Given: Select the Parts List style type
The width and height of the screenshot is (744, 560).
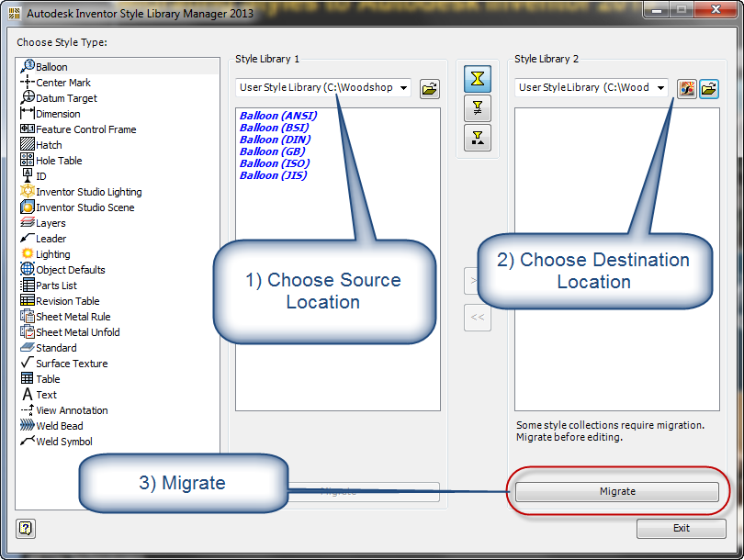Looking at the screenshot, I should 55,286.
